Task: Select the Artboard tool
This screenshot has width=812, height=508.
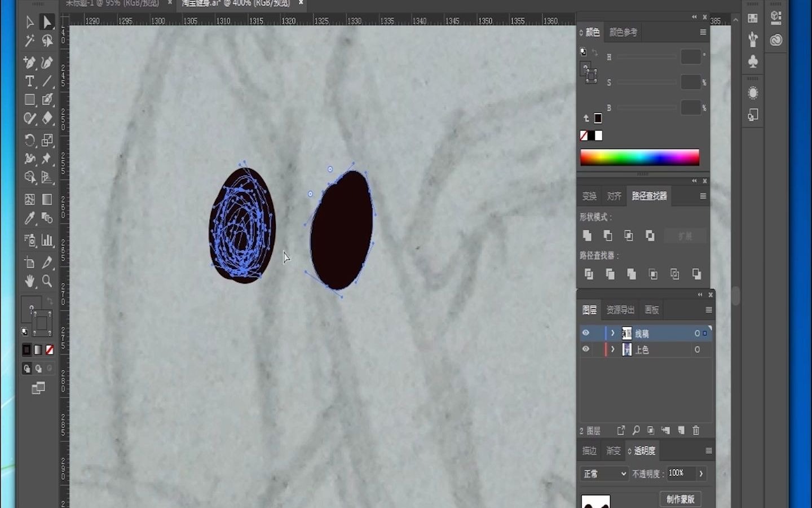Action: (30, 262)
